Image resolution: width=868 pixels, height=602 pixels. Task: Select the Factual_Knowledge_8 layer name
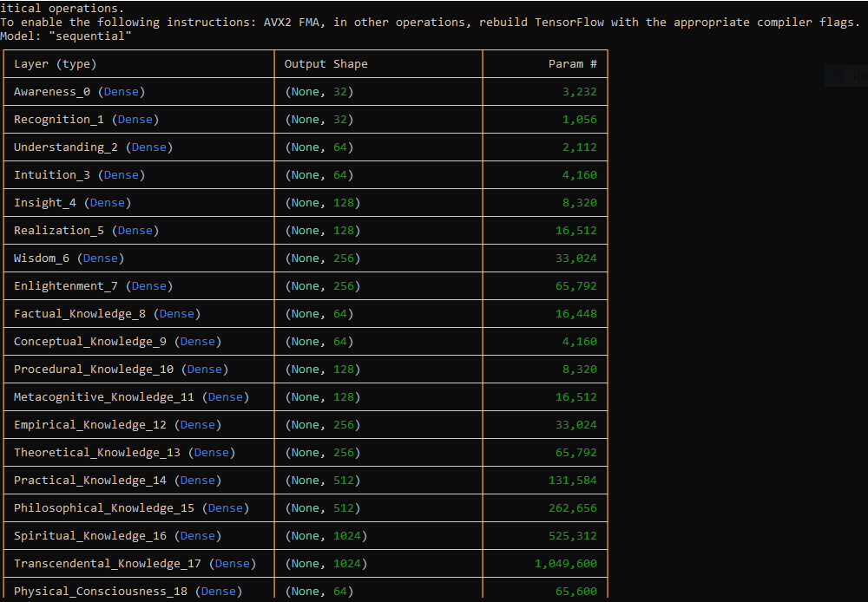(x=80, y=314)
